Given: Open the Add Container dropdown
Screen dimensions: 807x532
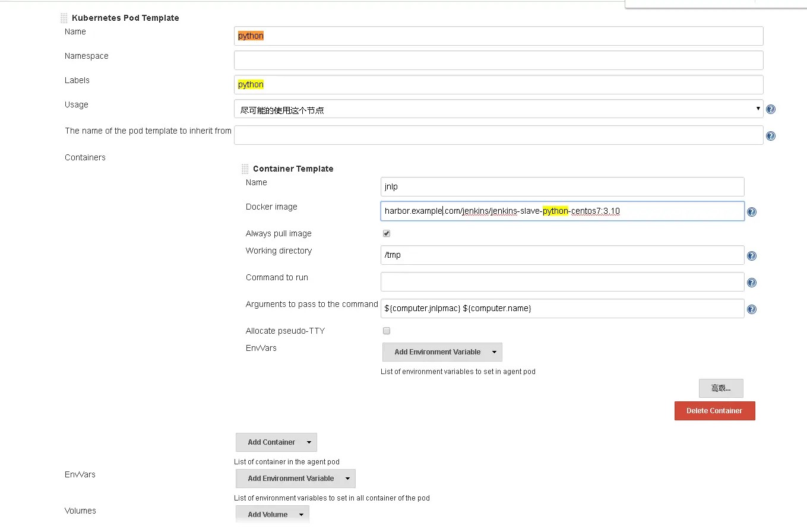Looking at the screenshot, I should click(276, 442).
